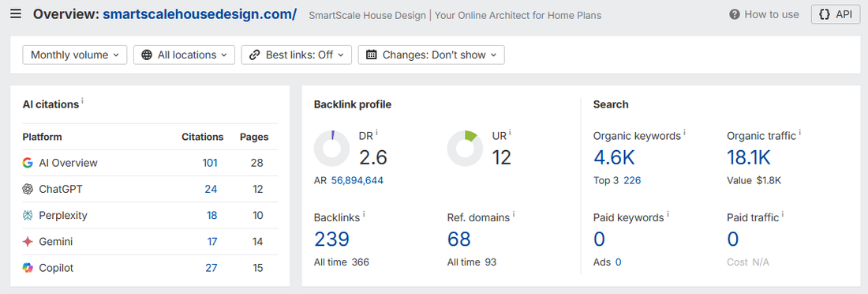Click the Organic traffic value 18.1K
868x294 pixels.
[748, 157]
